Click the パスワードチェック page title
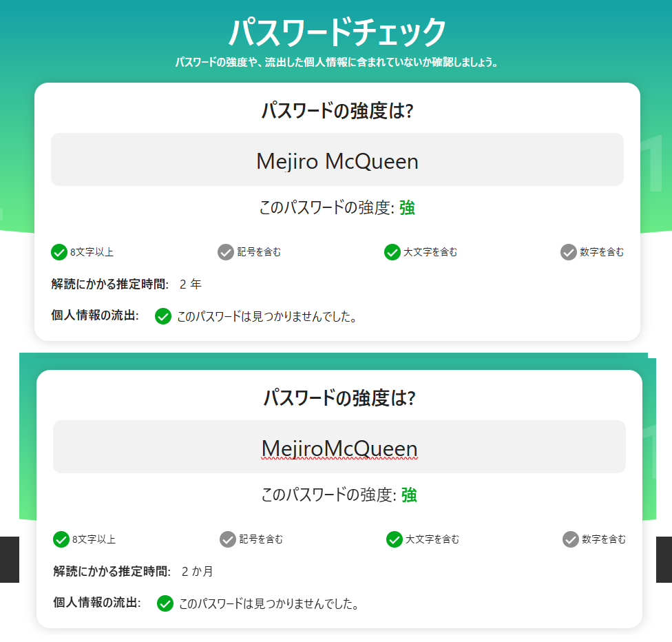The width and height of the screenshot is (672, 642). pyautogui.click(x=337, y=32)
